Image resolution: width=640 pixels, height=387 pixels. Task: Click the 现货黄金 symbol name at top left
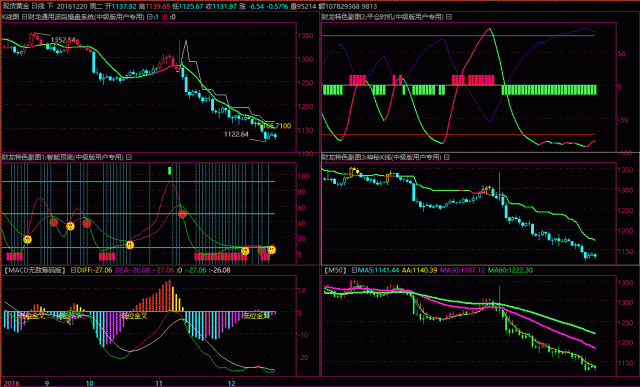click(16, 7)
